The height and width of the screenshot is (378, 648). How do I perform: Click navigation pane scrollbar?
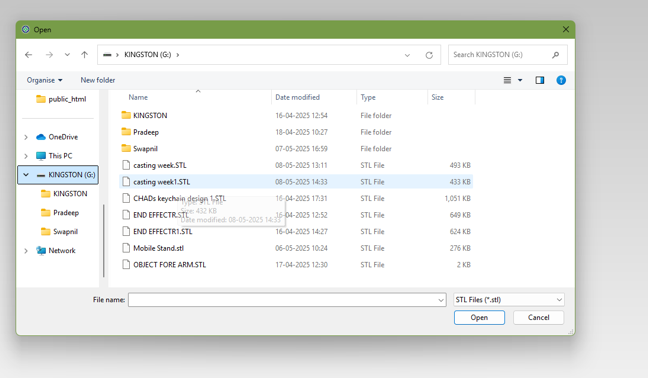[x=103, y=241]
